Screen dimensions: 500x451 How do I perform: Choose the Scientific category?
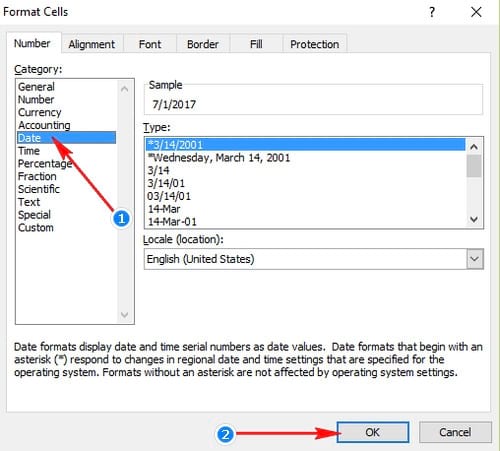click(x=67, y=189)
